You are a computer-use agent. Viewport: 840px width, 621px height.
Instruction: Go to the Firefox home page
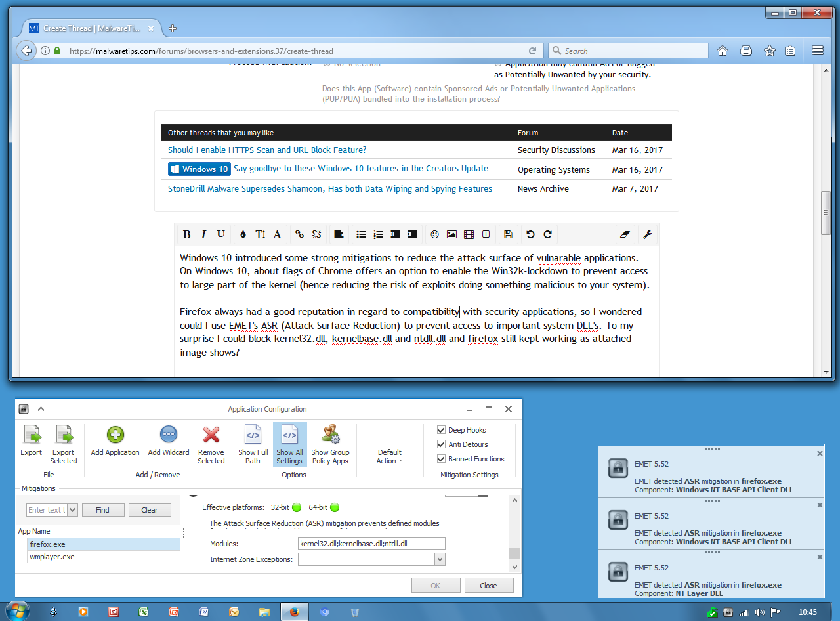722,51
